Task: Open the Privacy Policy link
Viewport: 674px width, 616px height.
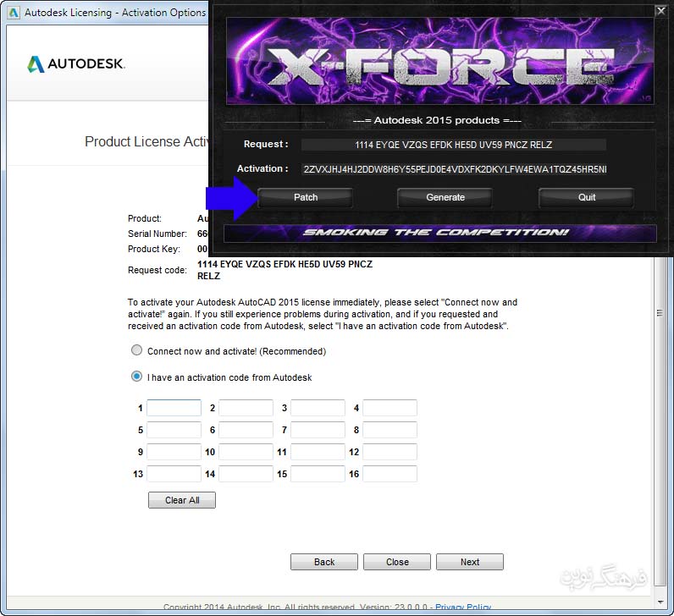Action: click(463, 607)
